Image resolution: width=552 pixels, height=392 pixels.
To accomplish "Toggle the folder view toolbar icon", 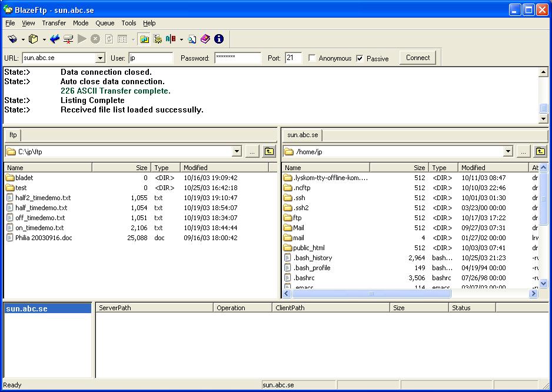I will pos(144,39).
